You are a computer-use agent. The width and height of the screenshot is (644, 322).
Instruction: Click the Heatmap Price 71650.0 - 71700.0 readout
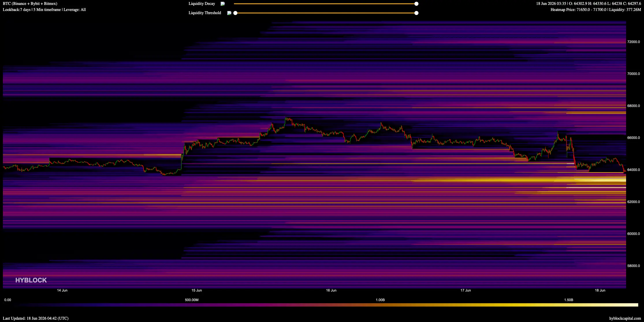coord(596,10)
